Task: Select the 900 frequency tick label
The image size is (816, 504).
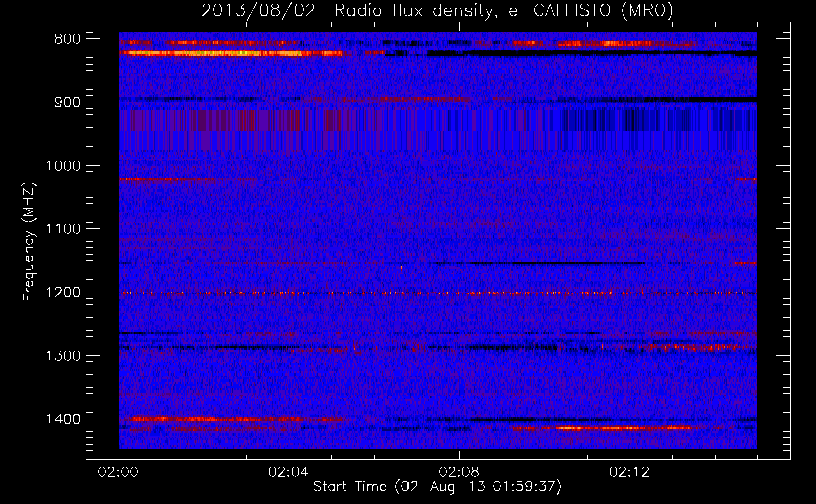Action: [68, 103]
